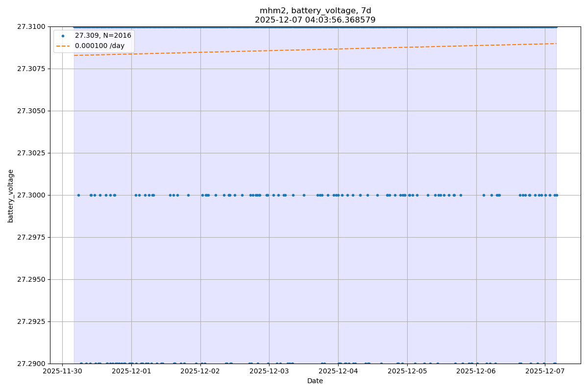This screenshot has width=588, height=392.
Task: Select the "0.000100 /day" legend label
Action: pyautogui.click(x=99, y=46)
